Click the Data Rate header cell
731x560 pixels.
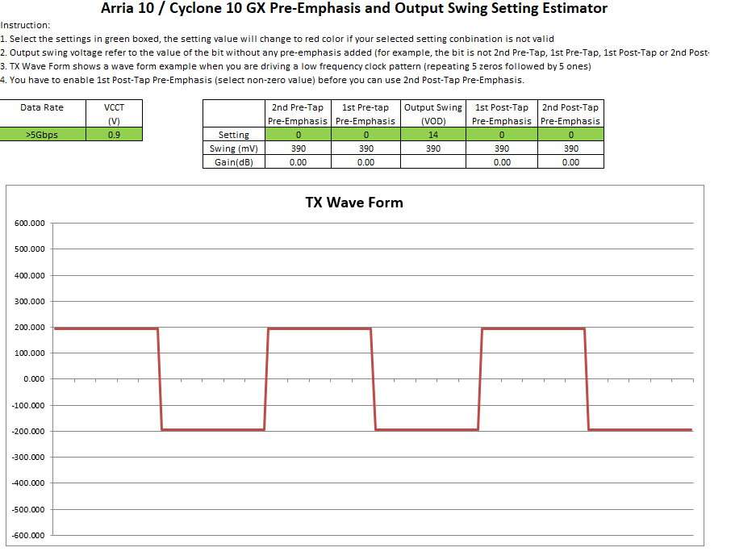pyautogui.click(x=43, y=114)
